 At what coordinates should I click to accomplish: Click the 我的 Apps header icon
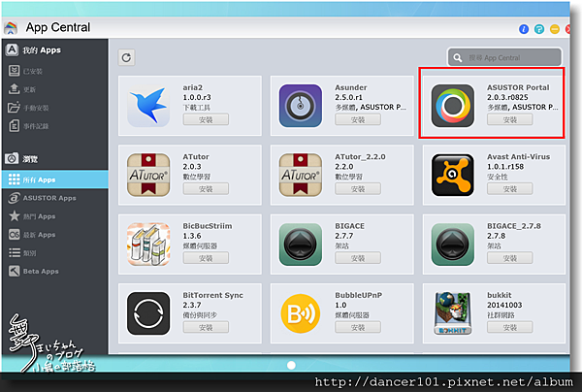12,49
